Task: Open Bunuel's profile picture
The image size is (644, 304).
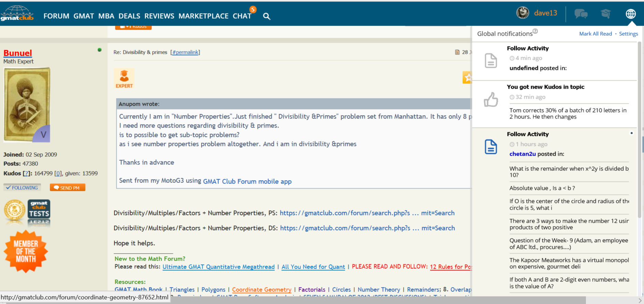Action: (27, 105)
